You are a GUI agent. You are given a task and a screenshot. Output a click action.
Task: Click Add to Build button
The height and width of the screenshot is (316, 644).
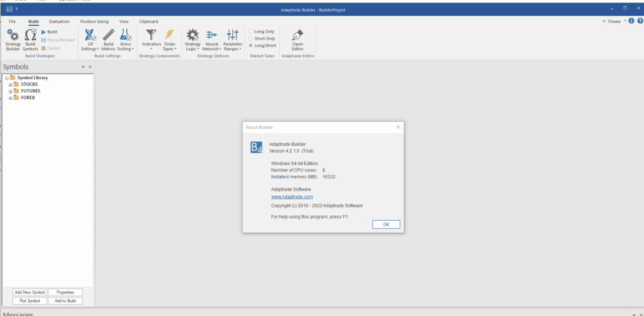[x=65, y=301]
